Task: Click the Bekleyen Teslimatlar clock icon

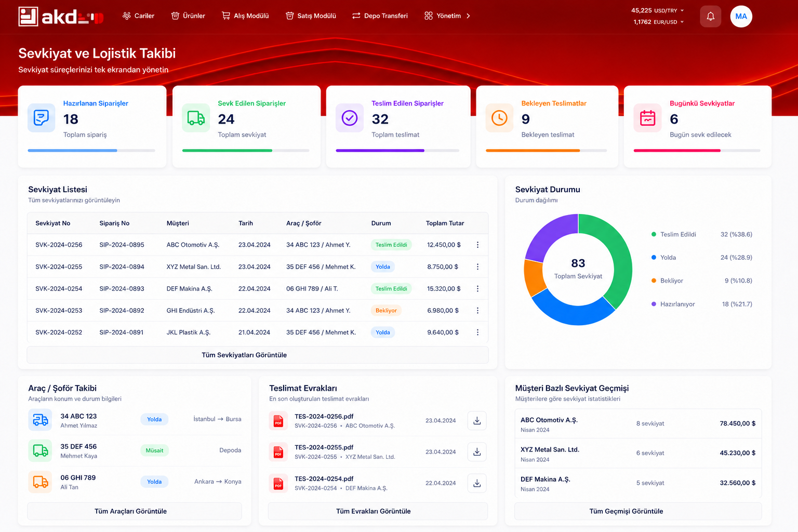Action: tap(499, 118)
